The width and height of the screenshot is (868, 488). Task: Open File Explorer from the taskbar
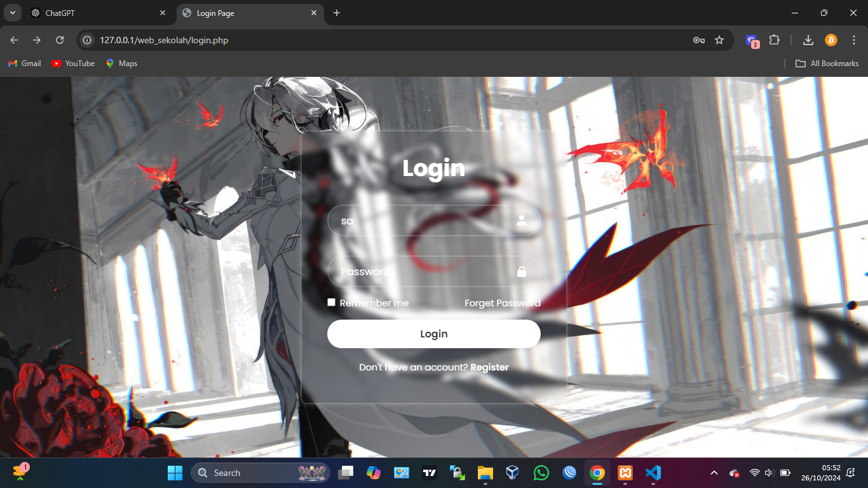[485, 473]
